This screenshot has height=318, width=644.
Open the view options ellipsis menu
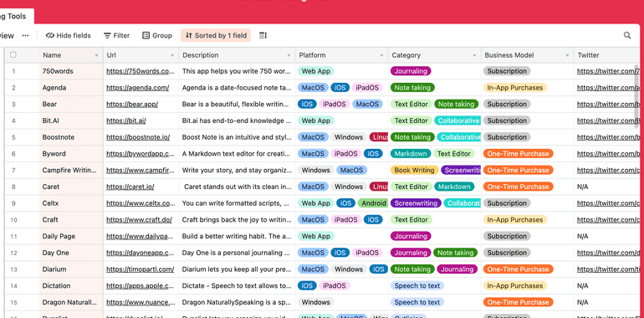25,35
